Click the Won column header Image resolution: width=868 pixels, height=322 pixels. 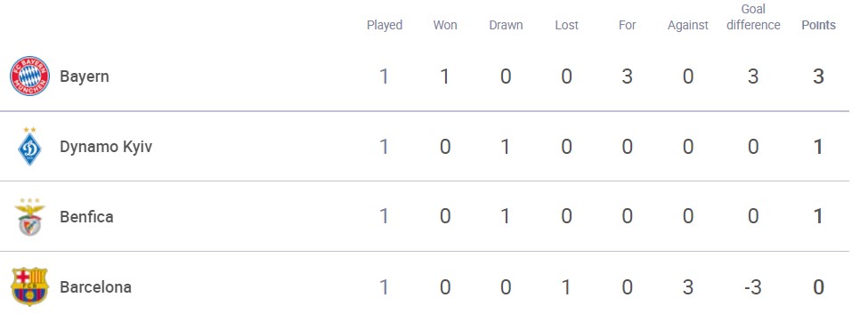pos(445,26)
